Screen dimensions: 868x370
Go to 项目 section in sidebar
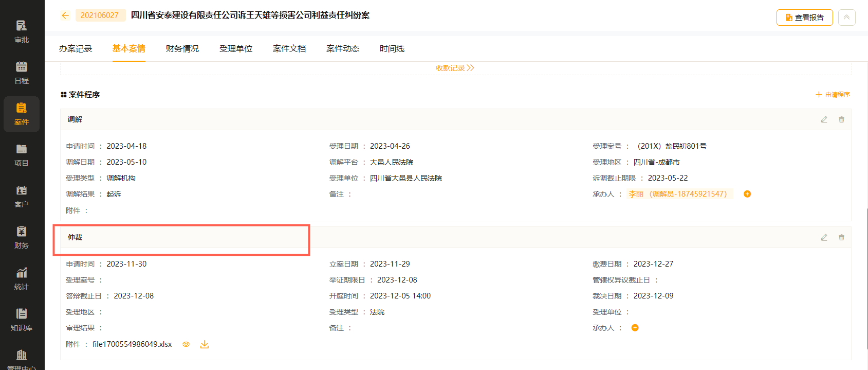[x=22, y=155]
